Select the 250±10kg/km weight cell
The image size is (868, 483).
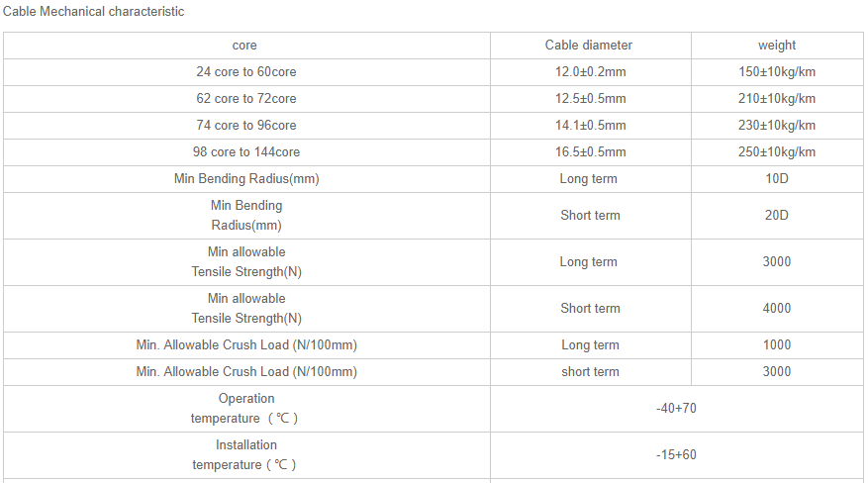(x=777, y=152)
